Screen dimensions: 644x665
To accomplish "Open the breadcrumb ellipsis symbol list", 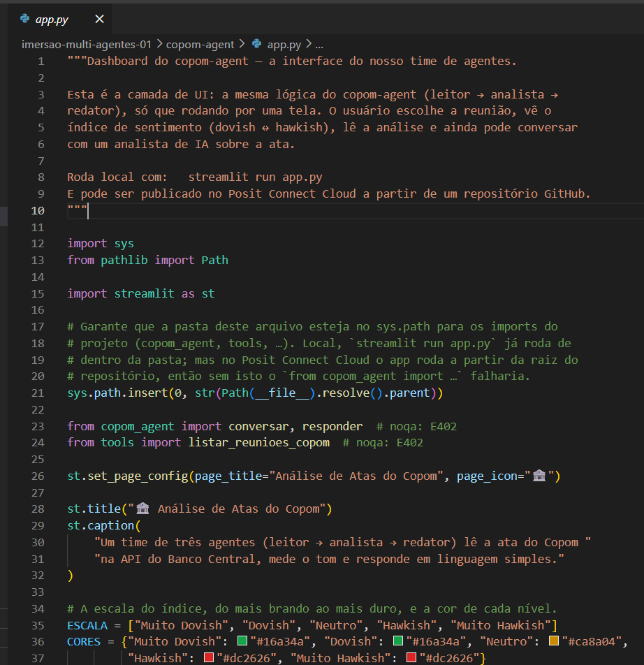I will click(319, 45).
